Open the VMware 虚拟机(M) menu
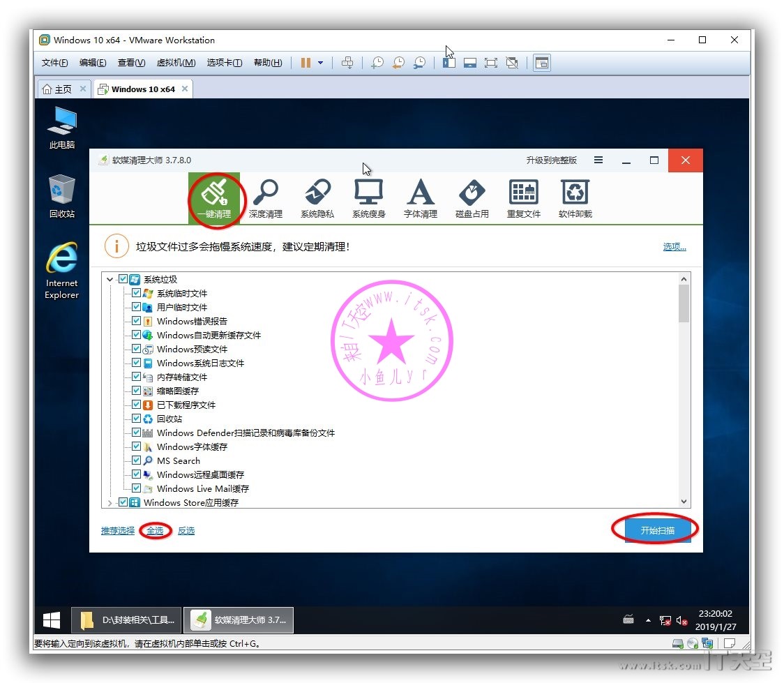Viewport: 784px width, 683px height. pyautogui.click(x=176, y=63)
